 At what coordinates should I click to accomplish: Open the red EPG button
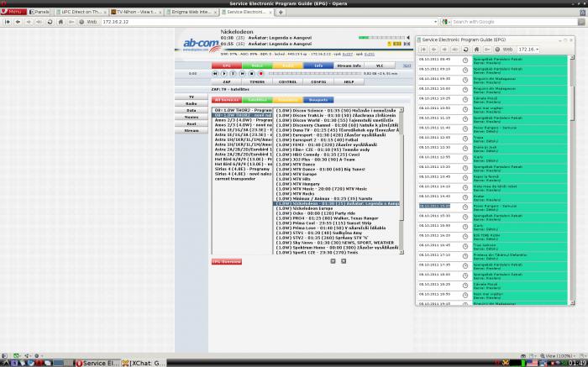(227, 66)
